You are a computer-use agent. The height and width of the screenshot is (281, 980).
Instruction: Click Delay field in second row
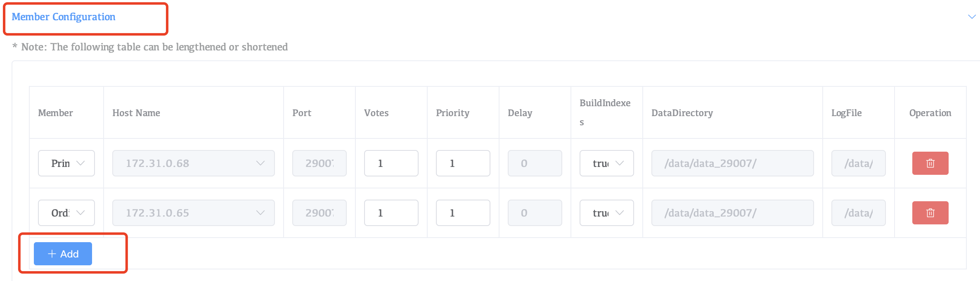pyautogui.click(x=535, y=213)
